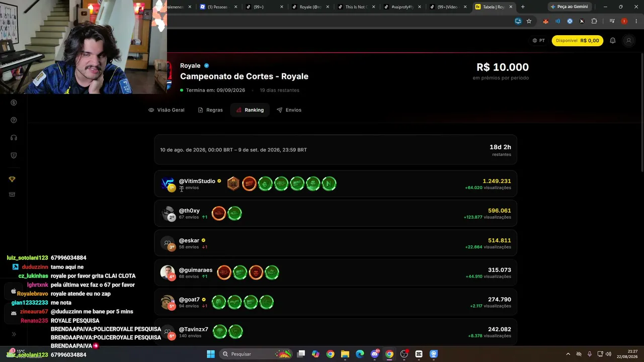Open the archive box icon in sidebar
Viewport: 644px width, 362px height.
[13, 195]
